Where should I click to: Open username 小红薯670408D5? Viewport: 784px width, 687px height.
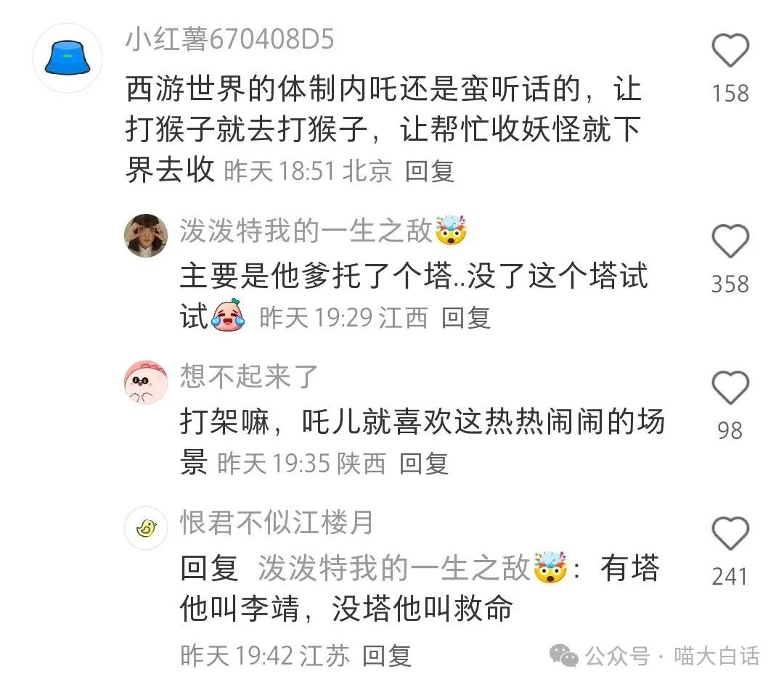(229, 39)
